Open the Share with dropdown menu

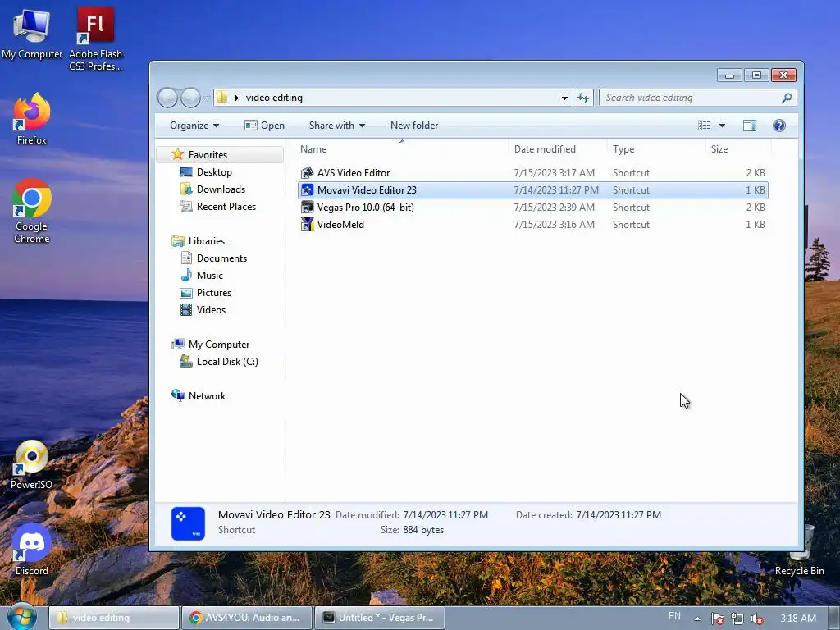[x=337, y=126]
